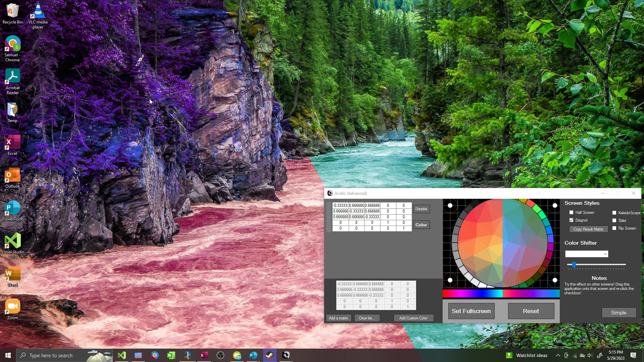Launch Steam from the taskbar
644x362 pixels.
270,355
